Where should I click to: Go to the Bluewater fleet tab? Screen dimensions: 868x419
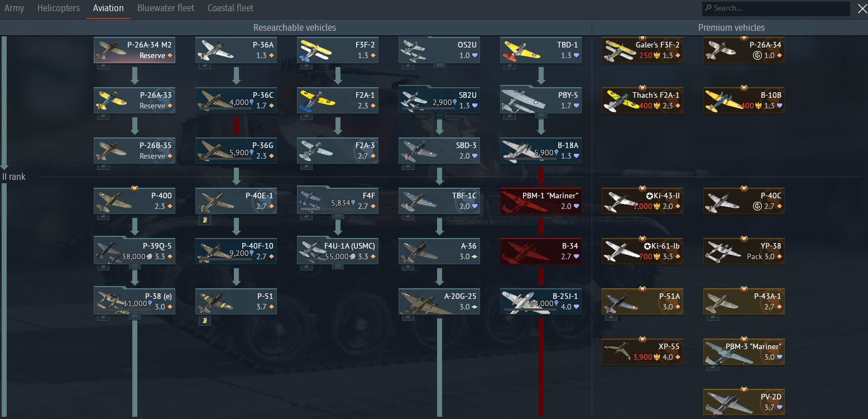point(166,8)
